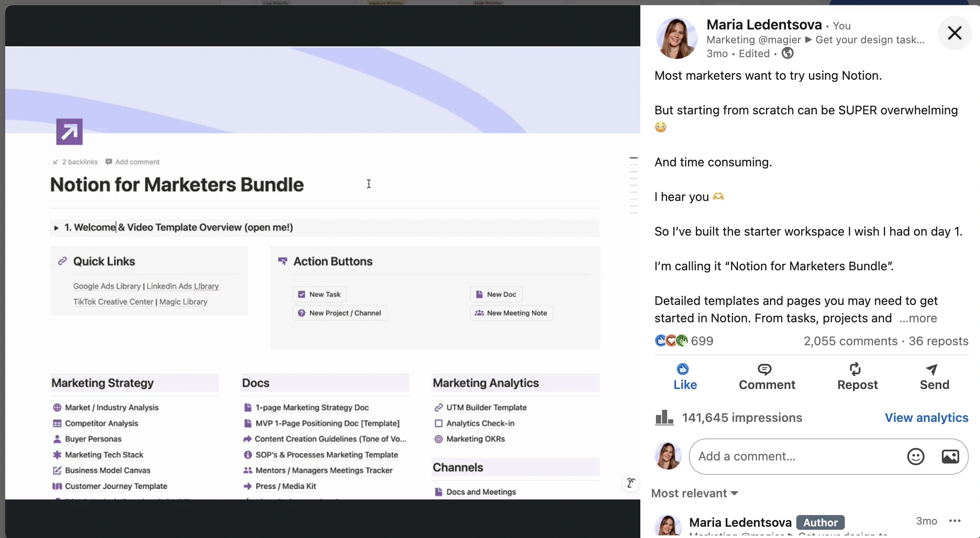
Task: Click the Analytics Check-in checkbox icon
Action: (x=438, y=423)
